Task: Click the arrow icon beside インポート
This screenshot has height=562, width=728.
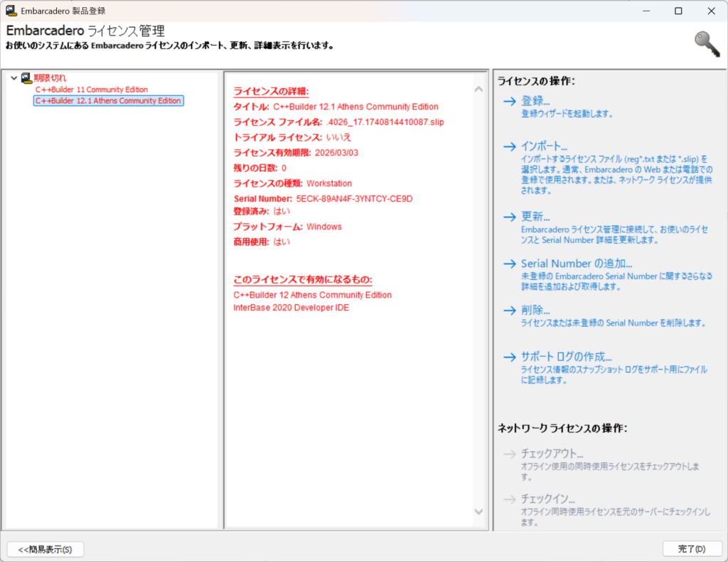Action: [x=508, y=147]
